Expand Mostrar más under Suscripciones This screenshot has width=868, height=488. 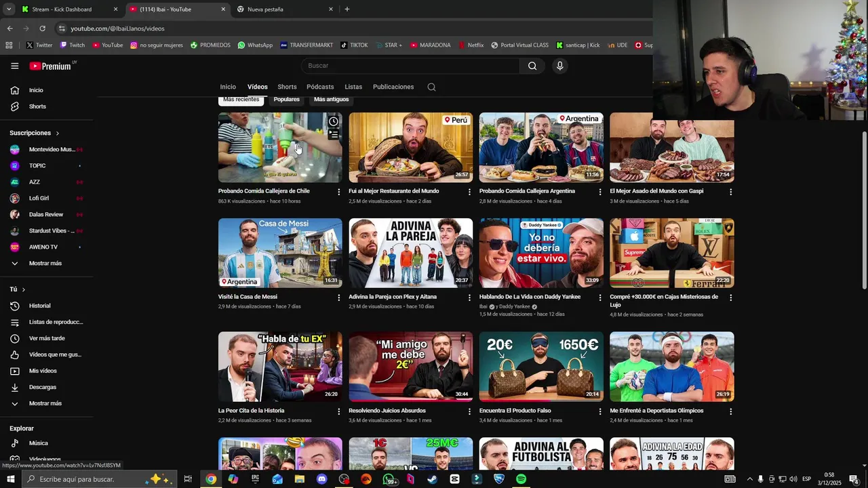pyautogui.click(x=47, y=263)
